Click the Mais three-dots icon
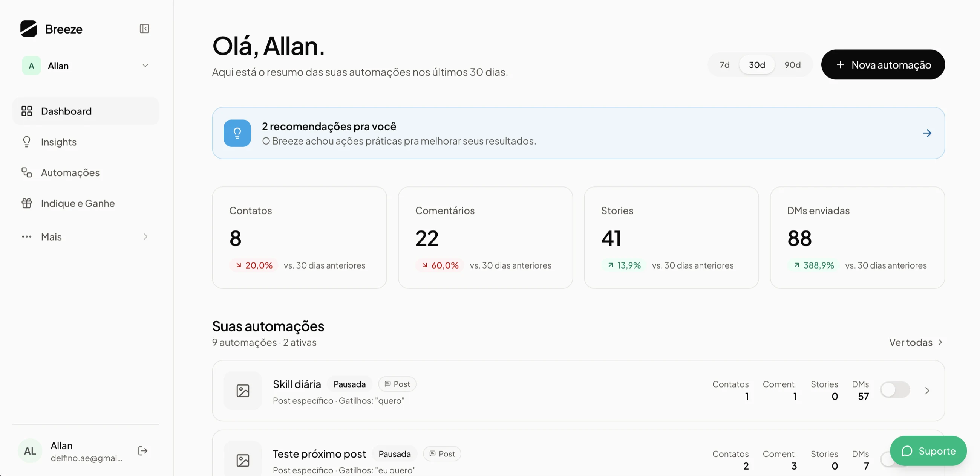980x476 pixels. [27, 237]
